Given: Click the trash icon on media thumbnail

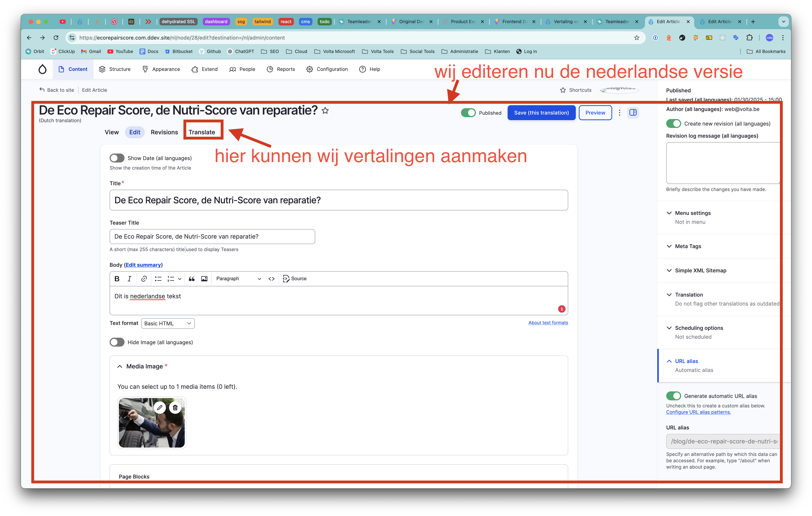Looking at the screenshot, I should coord(175,407).
